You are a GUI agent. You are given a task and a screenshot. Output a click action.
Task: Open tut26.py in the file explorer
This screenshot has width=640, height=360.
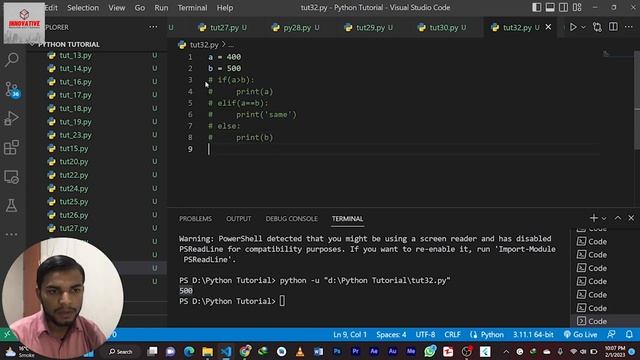pyautogui.click(x=74, y=215)
